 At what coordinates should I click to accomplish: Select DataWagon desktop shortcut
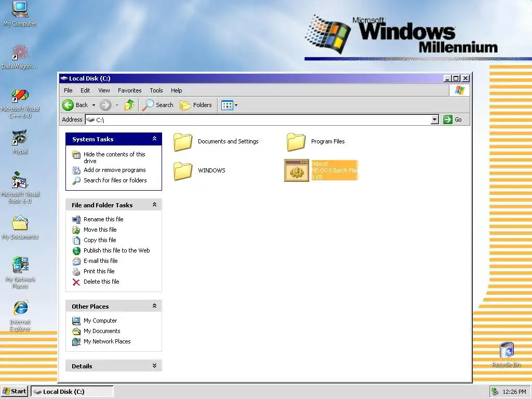(20, 56)
